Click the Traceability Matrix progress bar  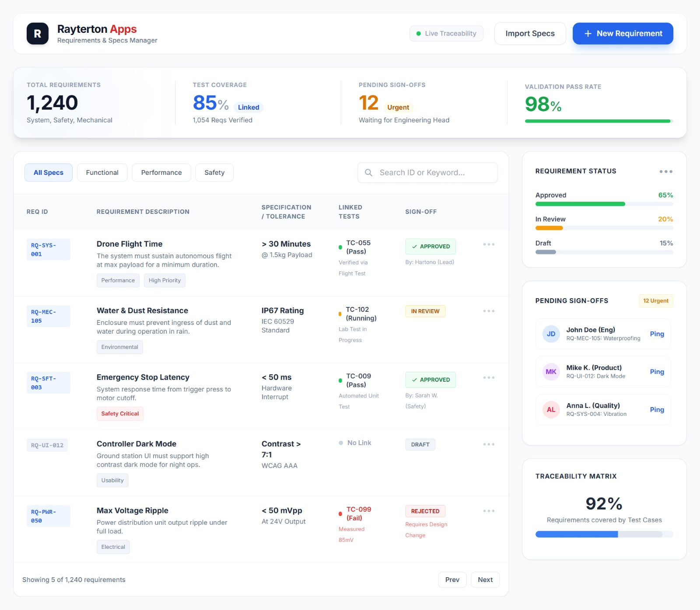(604, 534)
